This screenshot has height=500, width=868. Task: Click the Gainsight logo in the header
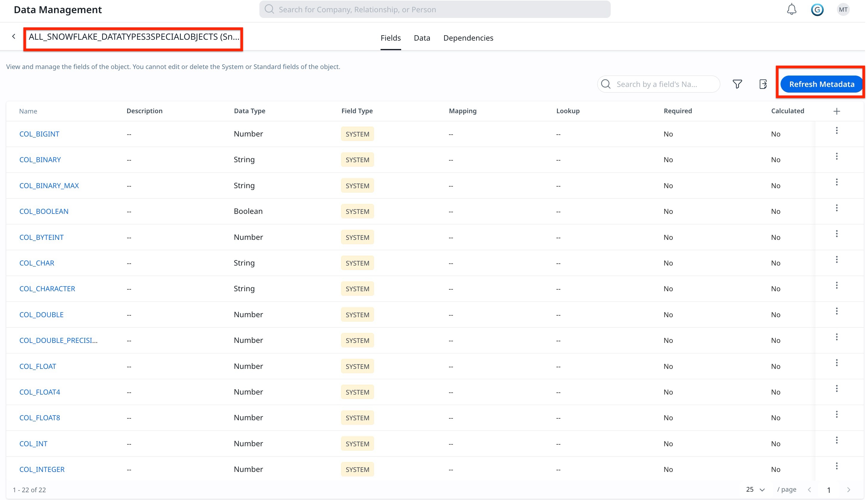[817, 9]
